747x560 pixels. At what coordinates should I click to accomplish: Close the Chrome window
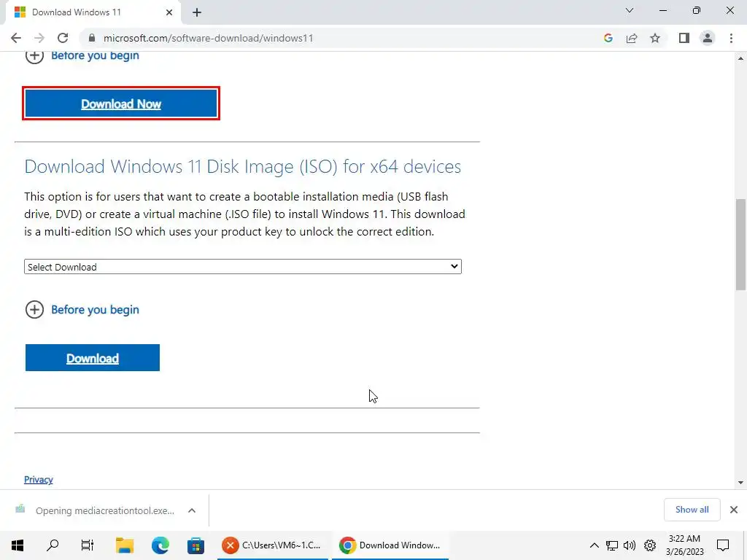click(x=729, y=10)
